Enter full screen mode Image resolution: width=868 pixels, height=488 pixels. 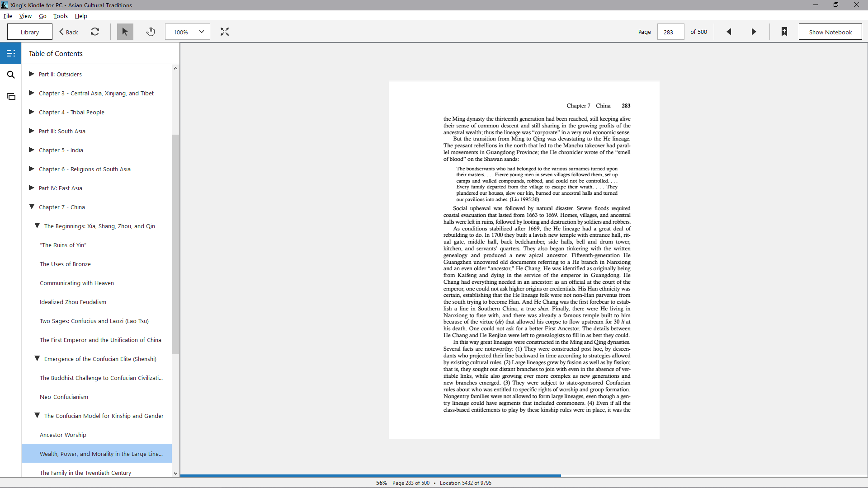pos(225,32)
